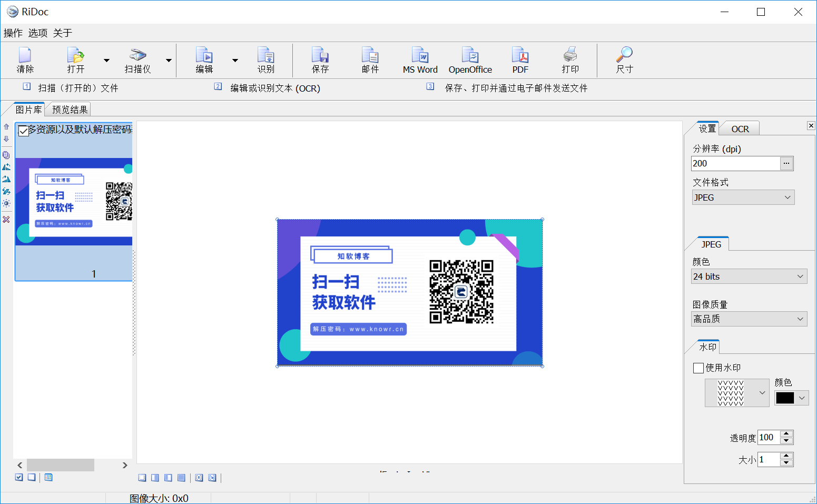Open the 图像质量 高品质 dropdown
Viewport: 817px width, 504px height.
(749, 319)
